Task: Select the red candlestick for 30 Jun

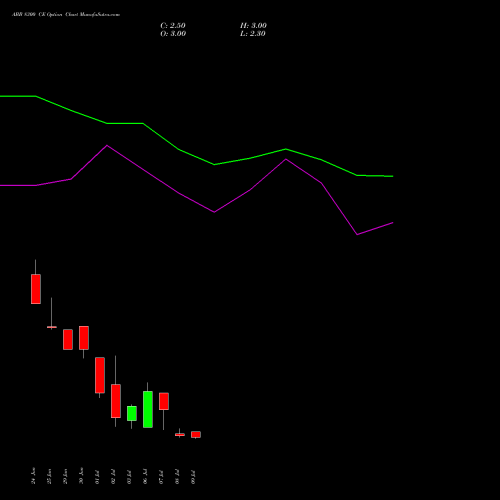Action: coord(84,338)
